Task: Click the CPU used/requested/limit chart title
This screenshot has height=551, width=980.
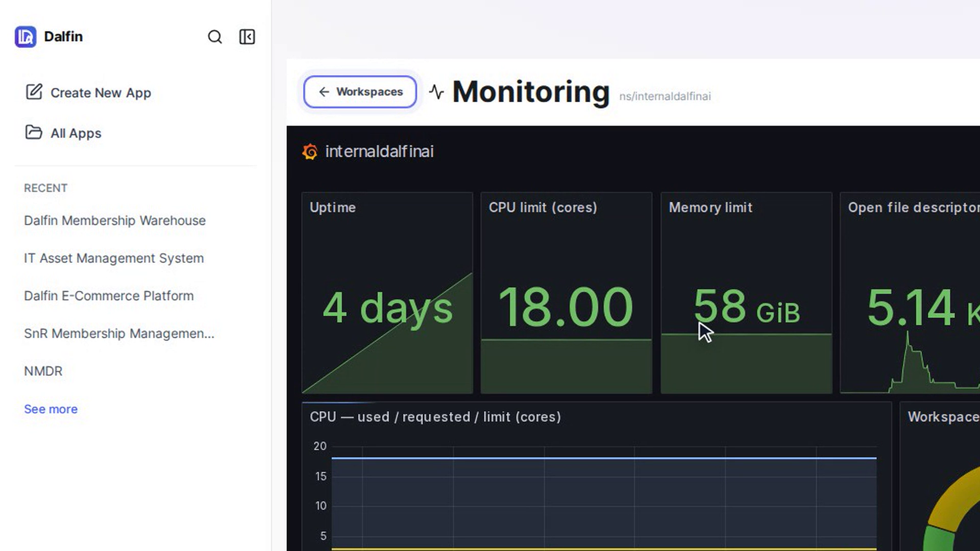Action: 435,417
